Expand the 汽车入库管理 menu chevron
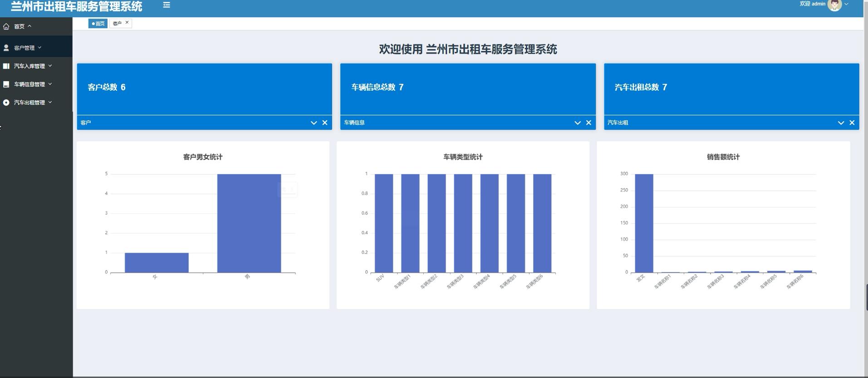 [50, 66]
